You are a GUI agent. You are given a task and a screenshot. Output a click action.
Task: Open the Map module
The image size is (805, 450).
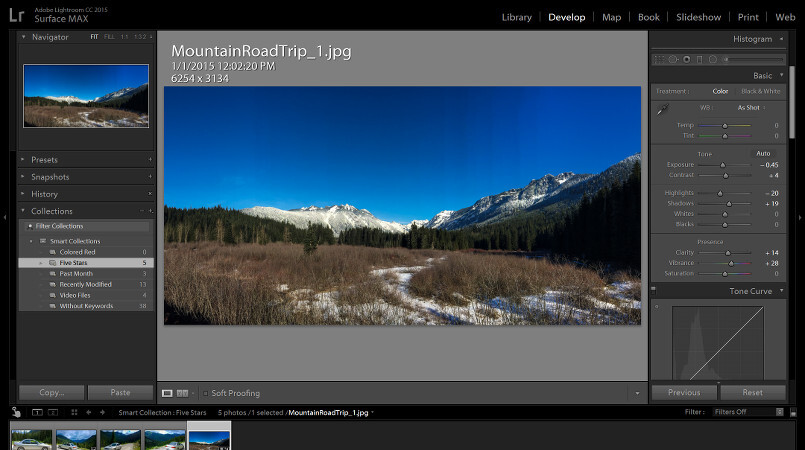point(611,17)
